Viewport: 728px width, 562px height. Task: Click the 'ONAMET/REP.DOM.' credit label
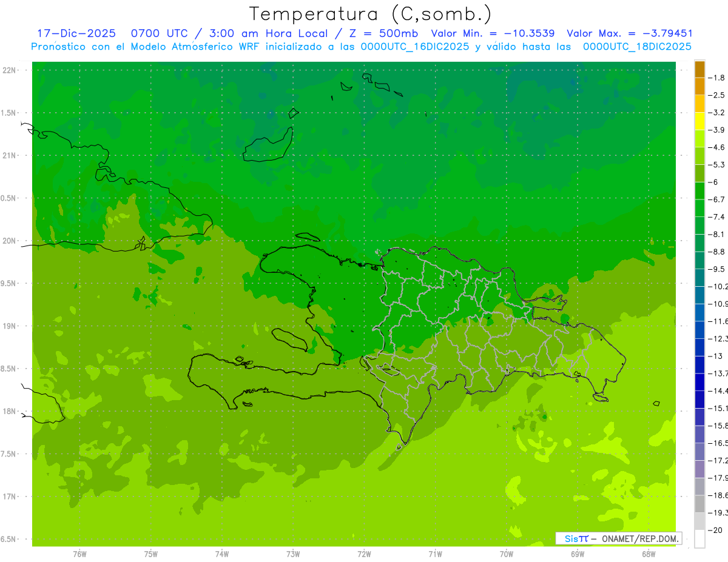pyautogui.click(x=640, y=538)
